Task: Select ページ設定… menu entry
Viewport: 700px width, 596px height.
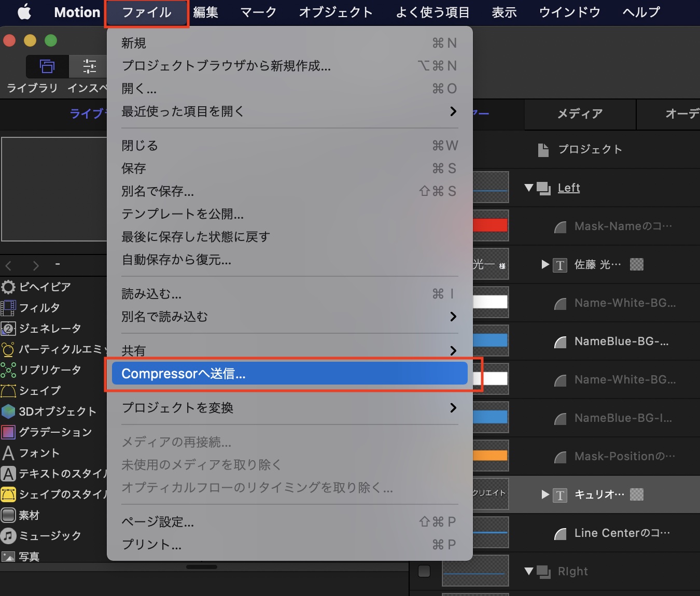Action: [289, 522]
